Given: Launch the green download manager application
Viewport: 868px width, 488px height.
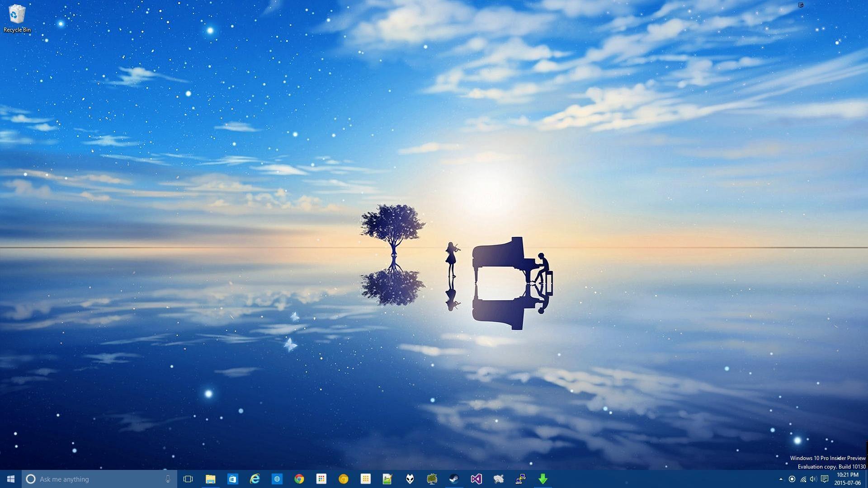Looking at the screenshot, I should point(543,479).
